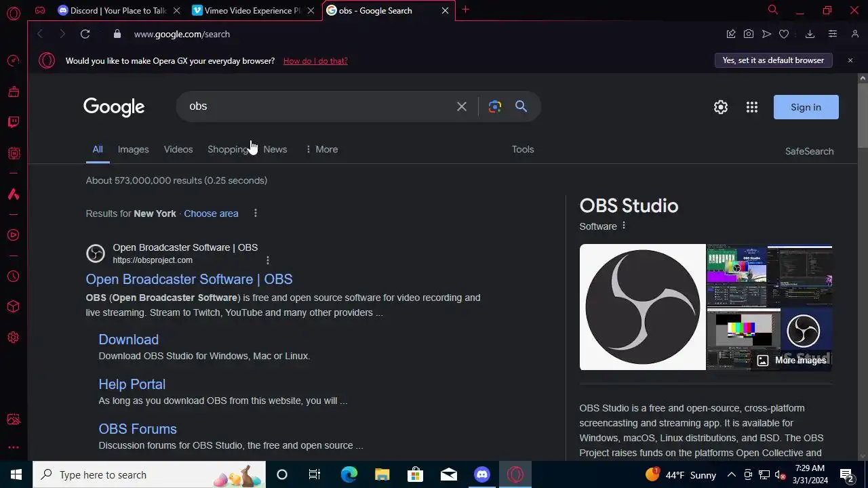Open GX Control speedometer icon in sidebar

pos(14,61)
